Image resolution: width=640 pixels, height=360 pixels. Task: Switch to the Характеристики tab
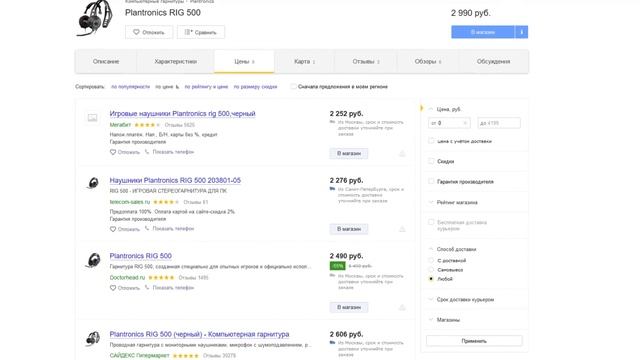tap(176, 62)
